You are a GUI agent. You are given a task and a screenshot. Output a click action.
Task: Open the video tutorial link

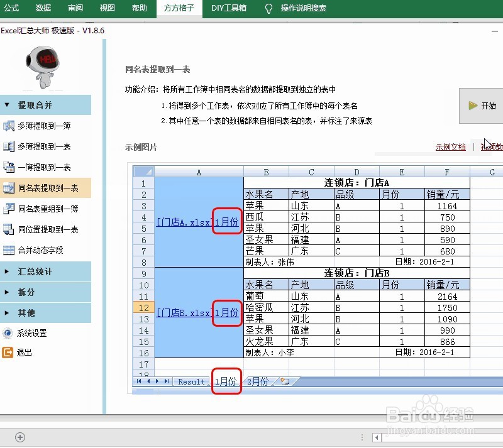click(x=492, y=147)
